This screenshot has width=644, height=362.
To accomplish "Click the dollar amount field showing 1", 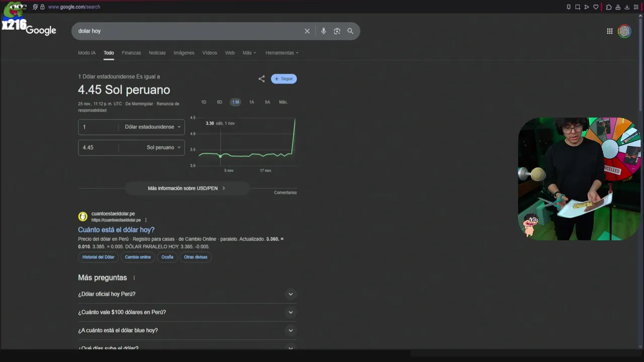I will [x=99, y=127].
